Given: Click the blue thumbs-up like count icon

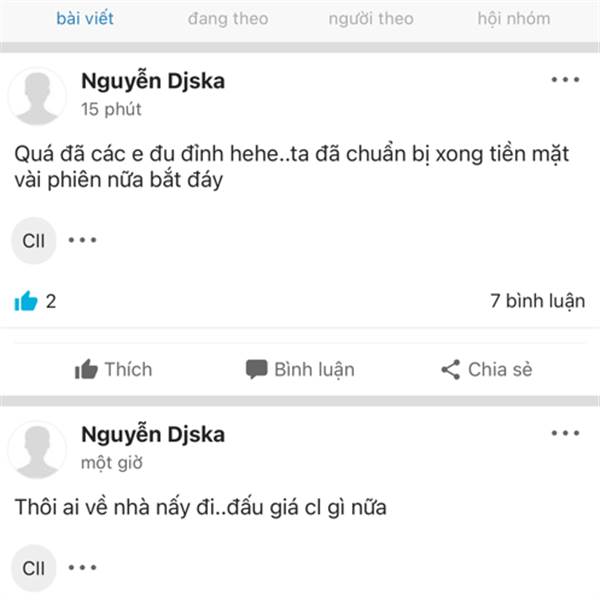Looking at the screenshot, I should click(x=26, y=301).
